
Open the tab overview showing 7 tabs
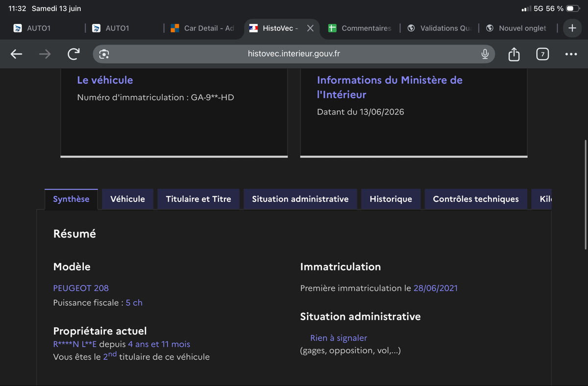tap(542, 54)
